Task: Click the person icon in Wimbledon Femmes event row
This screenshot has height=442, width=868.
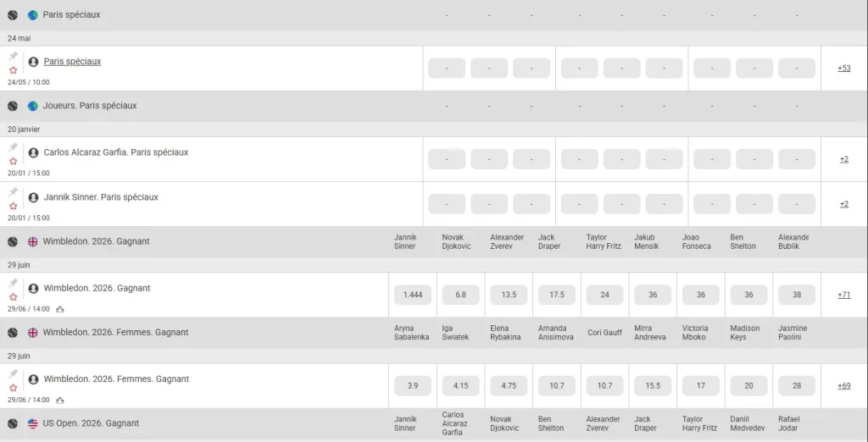Action: 33,379
